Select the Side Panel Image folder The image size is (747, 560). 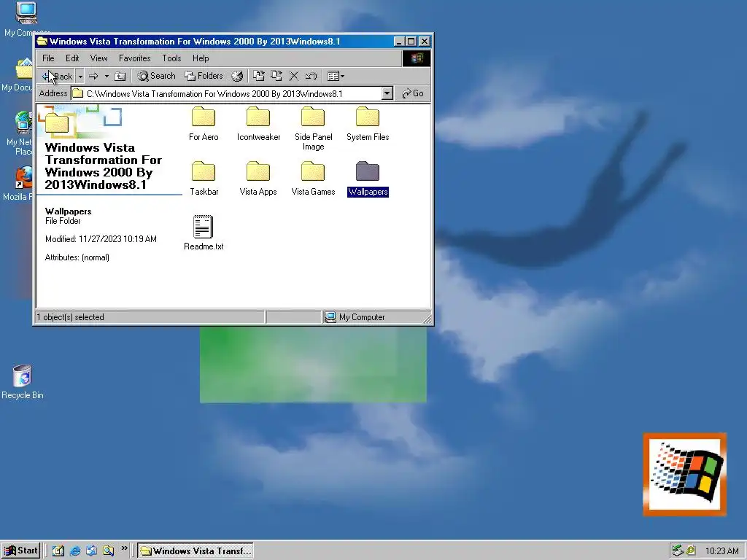coord(313,128)
